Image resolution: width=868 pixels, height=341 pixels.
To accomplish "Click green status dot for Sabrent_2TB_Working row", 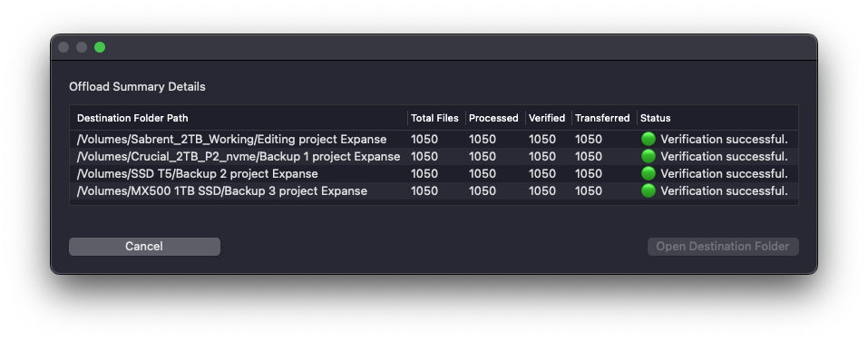I will [x=649, y=139].
